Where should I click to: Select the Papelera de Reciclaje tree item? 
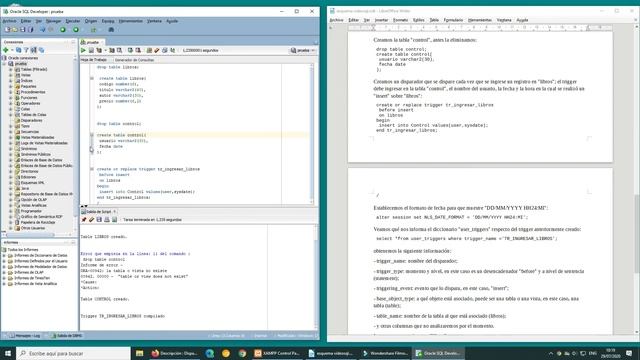pos(38,222)
